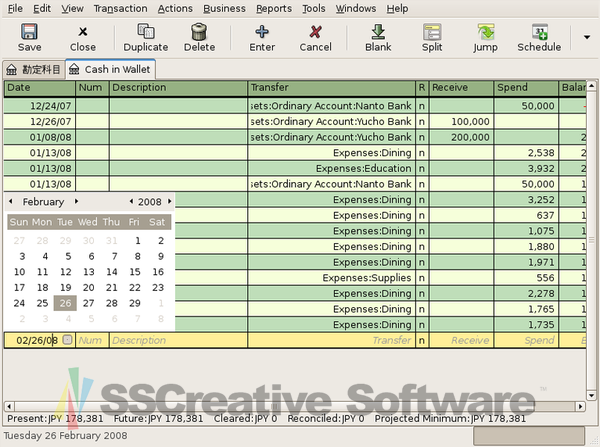The height and width of the screenshot is (447, 600).
Task: Click the Receive column header
Action: [461, 88]
